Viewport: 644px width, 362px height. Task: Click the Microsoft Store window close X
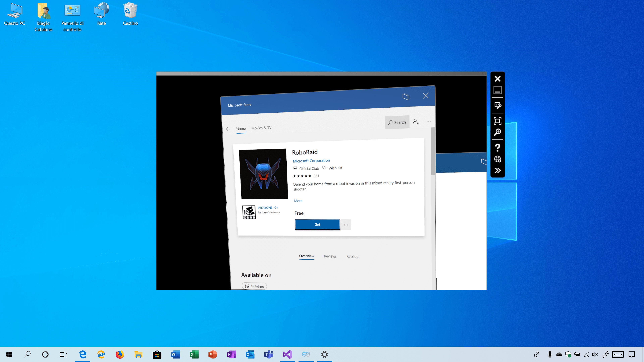pyautogui.click(x=426, y=96)
